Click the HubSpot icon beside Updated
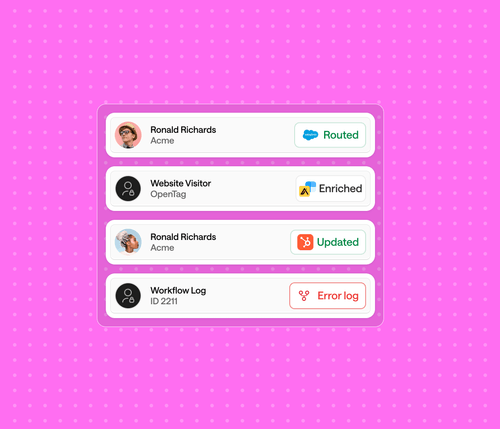The image size is (500, 429). pos(305,242)
